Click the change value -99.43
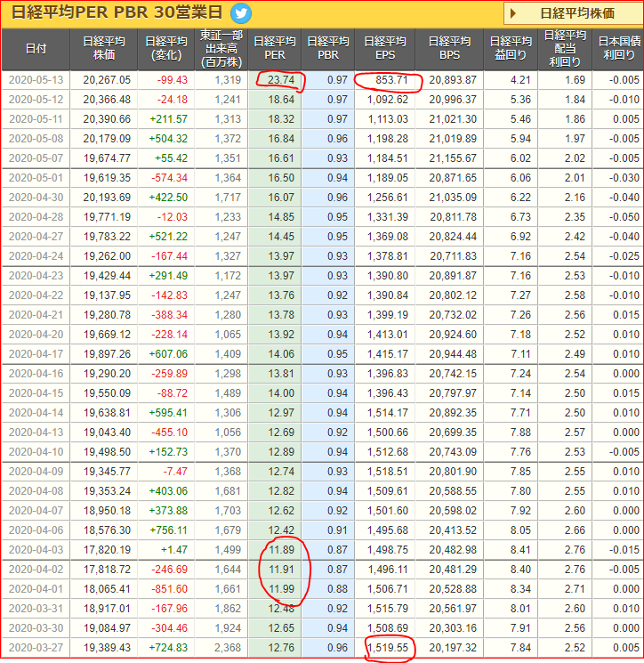Viewport: 644px width, 663px height. pos(172,80)
